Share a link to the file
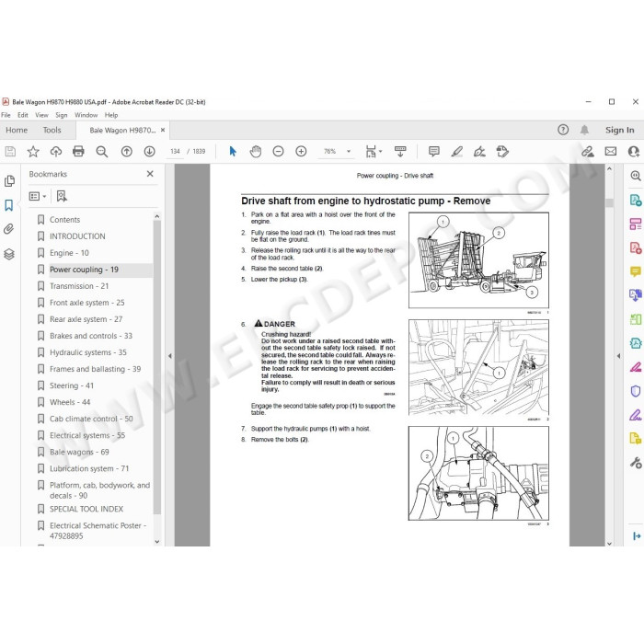Viewport: 644px width, 644px height. point(588,152)
